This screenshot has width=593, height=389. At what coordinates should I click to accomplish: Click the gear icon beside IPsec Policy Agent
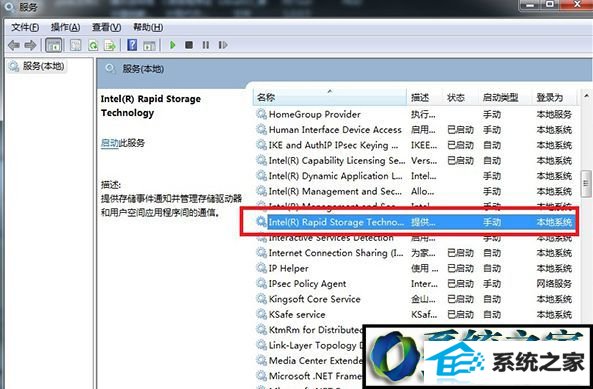point(261,284)
